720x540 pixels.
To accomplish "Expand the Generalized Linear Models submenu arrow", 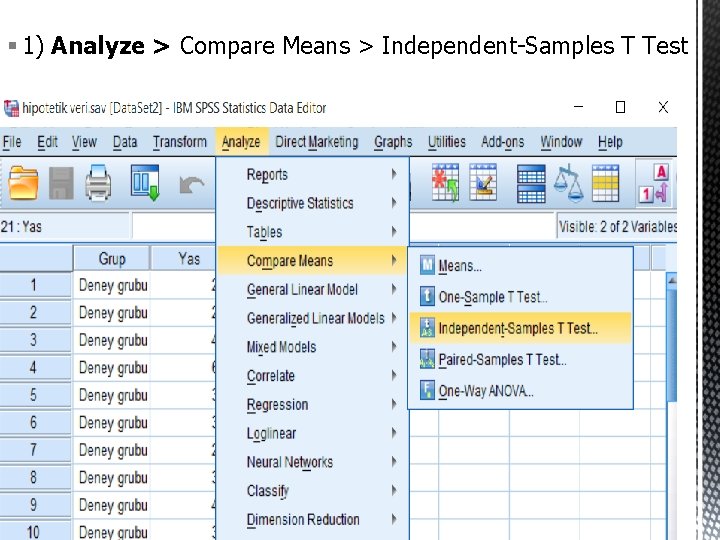I will 394,318.
